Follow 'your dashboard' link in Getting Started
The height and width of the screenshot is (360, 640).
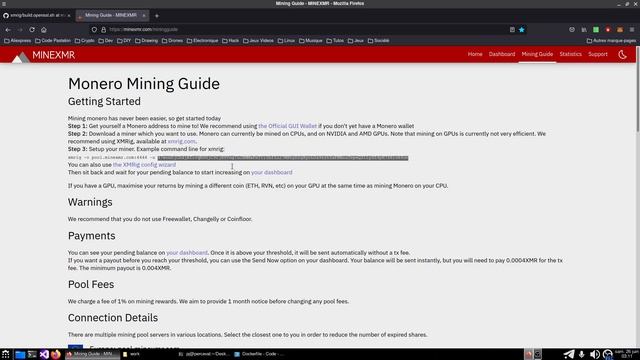(271, 172)
